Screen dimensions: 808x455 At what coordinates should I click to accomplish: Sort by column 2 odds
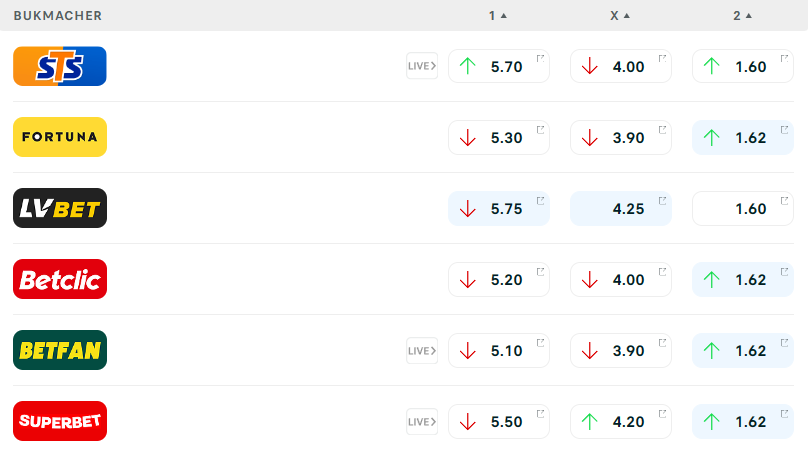tap(742, 15)
